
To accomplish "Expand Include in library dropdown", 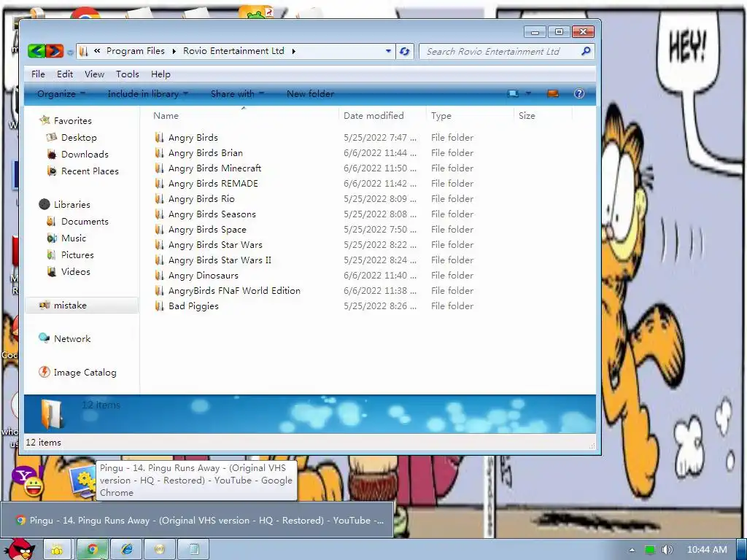I will pyautogui.click(x=147, y=94).
